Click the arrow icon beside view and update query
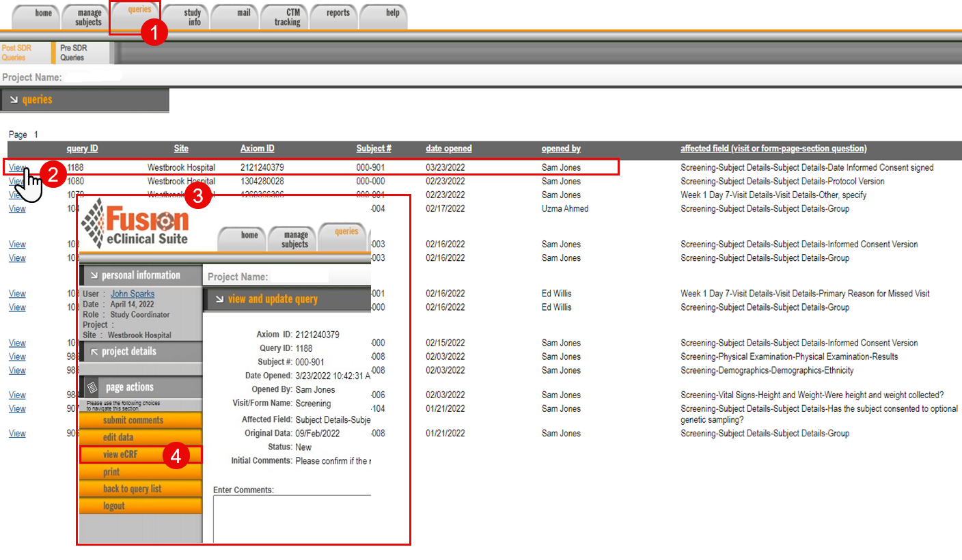 (219, 299)
